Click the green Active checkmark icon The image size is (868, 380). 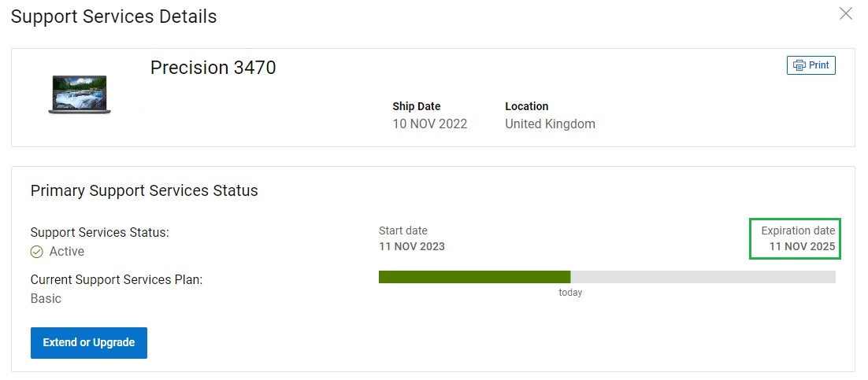coord(36,252)
